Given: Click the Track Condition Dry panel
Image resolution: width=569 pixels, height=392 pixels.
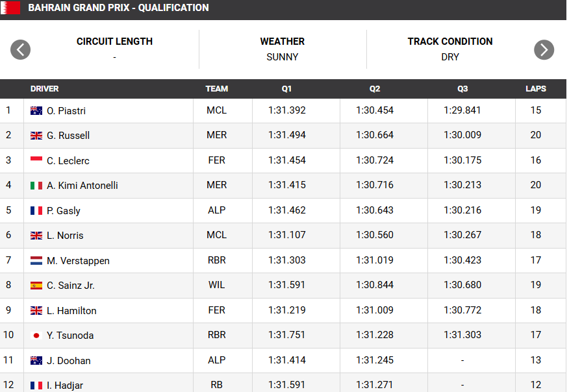Looking at the screenshot, I should (450, 49).
